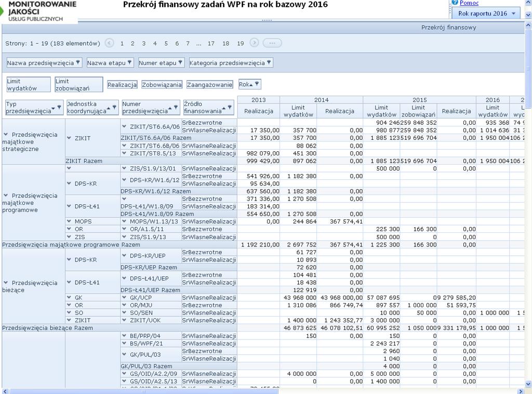Open filter icon on Nazwa etapu field
Viewport: 532px width, 394px height.
(129, 62)
